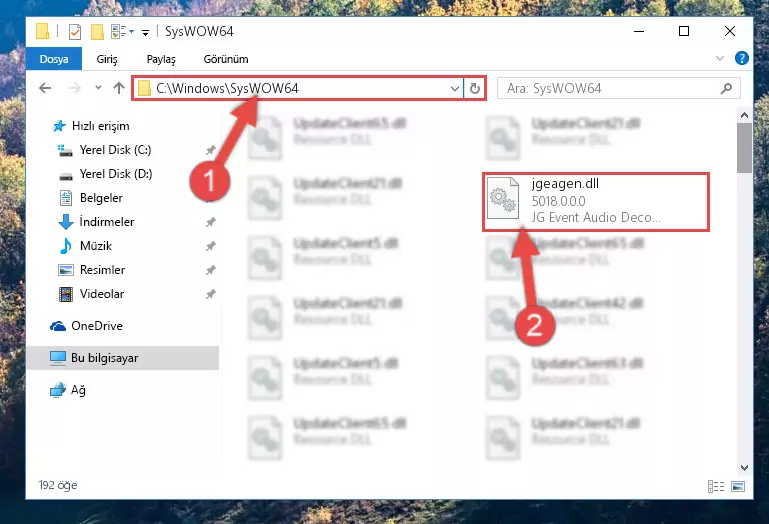Click the address bar path C:\Windows\SysWOW64

coord(227,88)
